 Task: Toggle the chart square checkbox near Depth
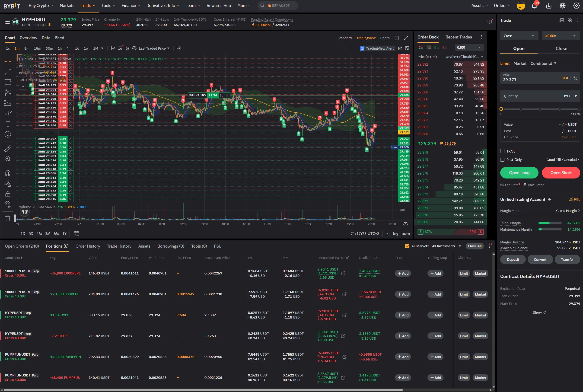(x=396, y=38)
